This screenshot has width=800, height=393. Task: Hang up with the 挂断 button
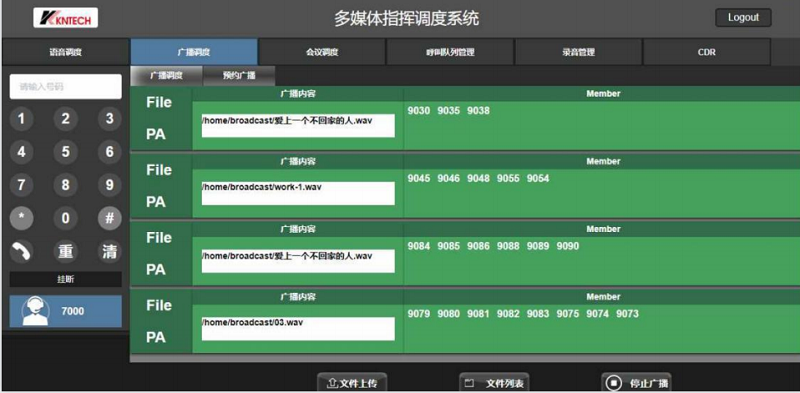[65, 280]
